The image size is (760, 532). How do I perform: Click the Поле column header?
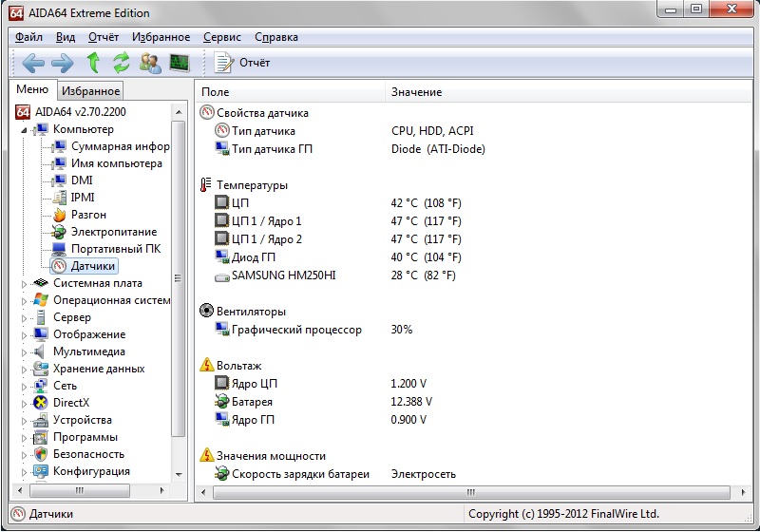[291, 92]
